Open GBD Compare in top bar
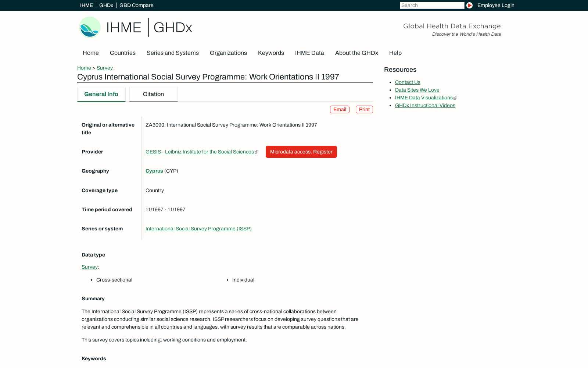The image size is (588, 368). (x=136, y=6)
